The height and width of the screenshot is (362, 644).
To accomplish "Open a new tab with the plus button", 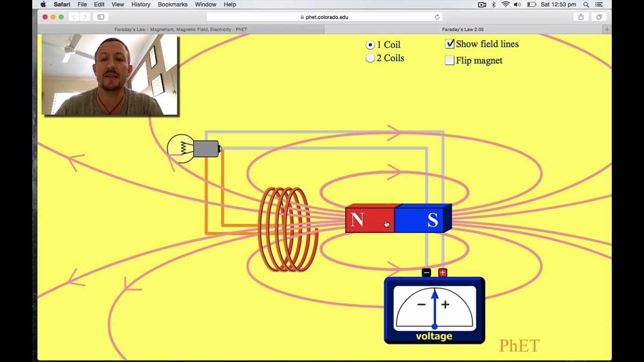I will pyautogui.click(x=607, y=29).
